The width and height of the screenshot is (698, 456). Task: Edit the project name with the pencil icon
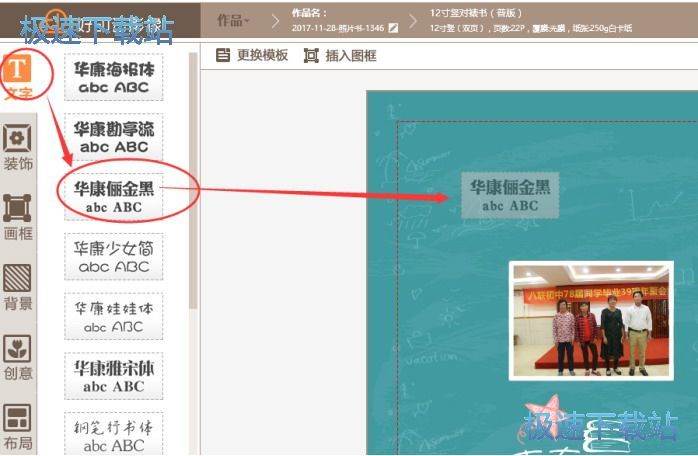tap(393, 28)
